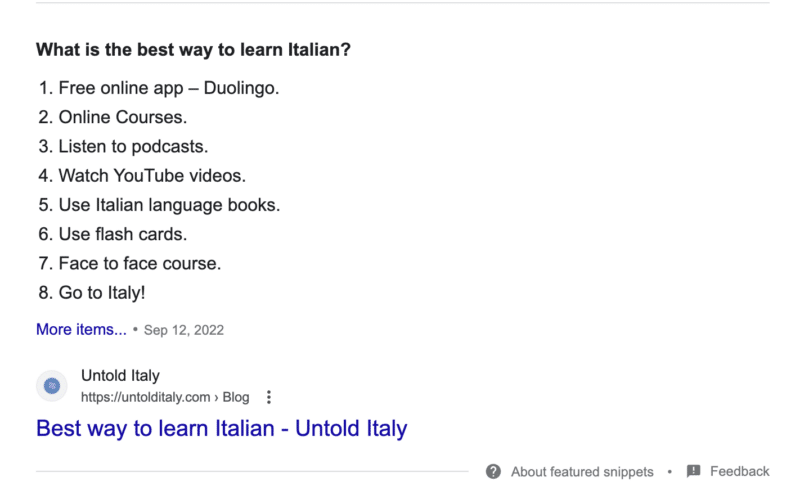Open the three-dot menu beside the URL
Screen dimensions: 800x495
click(x=268, y=397)
